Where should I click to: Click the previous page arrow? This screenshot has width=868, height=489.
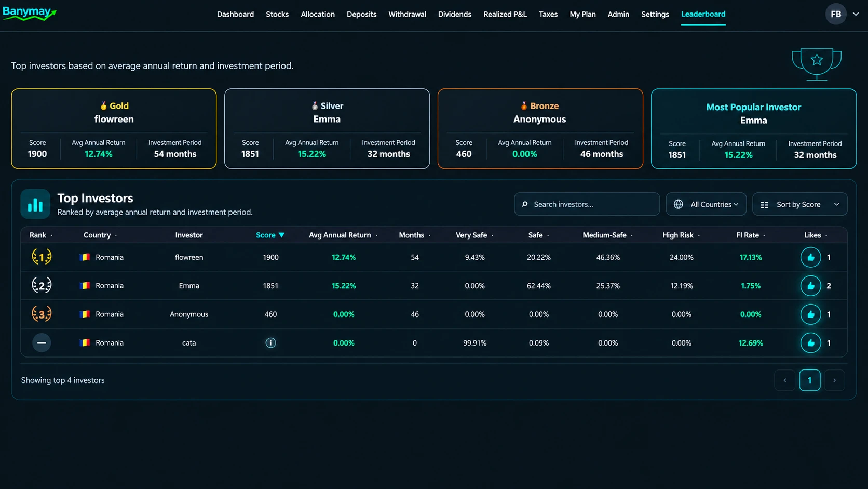(784, 380)
